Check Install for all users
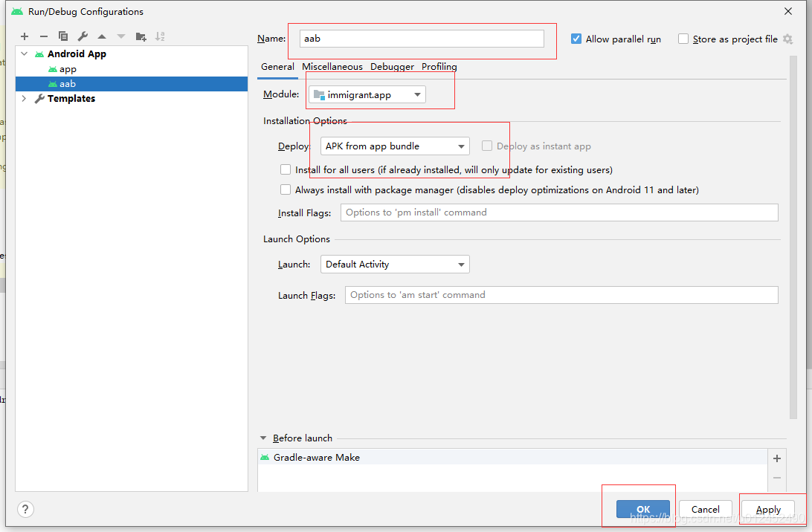This screenshot has width=812, height=532. pyautogui.click(x=286, y=169)
